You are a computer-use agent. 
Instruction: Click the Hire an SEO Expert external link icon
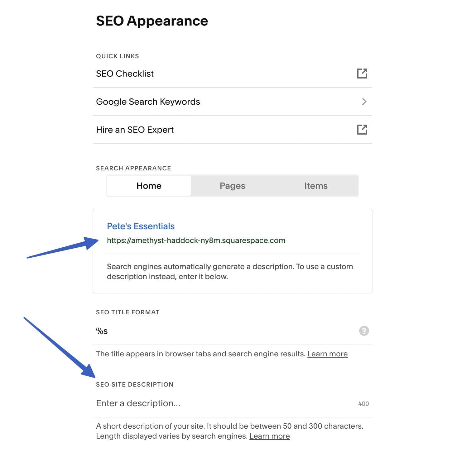point(363,130)
